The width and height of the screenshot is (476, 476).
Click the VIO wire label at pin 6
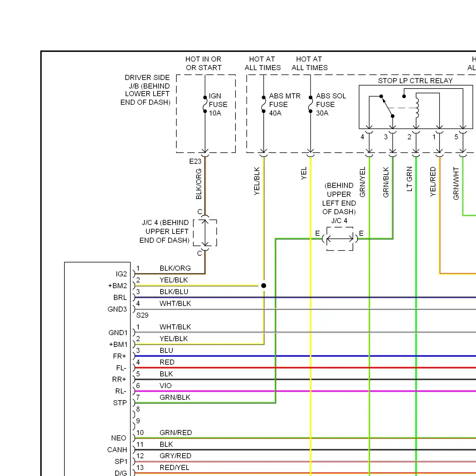pos(166,386)
